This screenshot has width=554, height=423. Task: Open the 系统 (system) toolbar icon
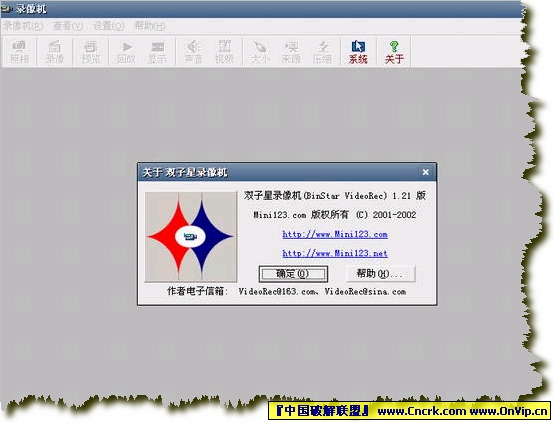358,52
